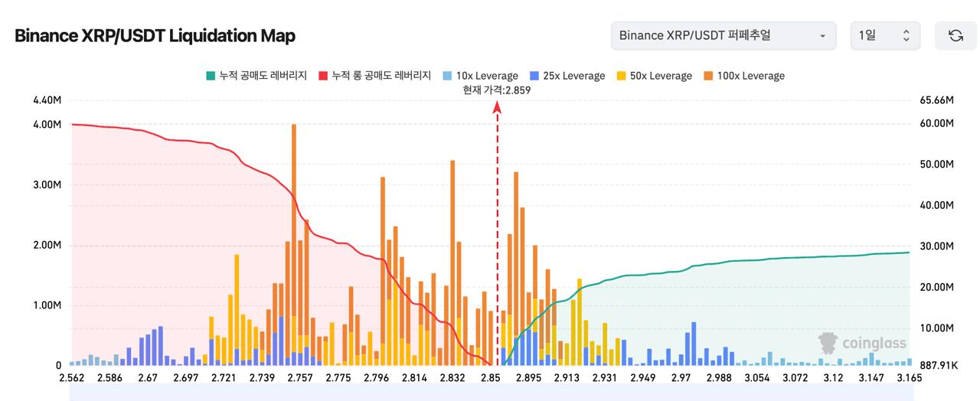
Task: Click the 2.988 price axis label
Action: click(x=720, y=377)
